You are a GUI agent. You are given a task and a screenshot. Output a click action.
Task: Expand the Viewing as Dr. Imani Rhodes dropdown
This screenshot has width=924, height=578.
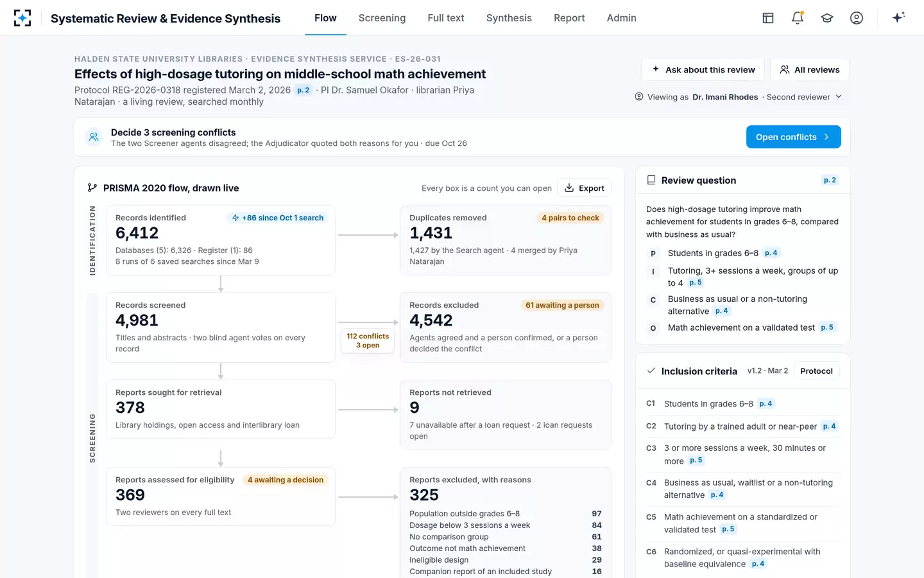click(x=739, y=97)
